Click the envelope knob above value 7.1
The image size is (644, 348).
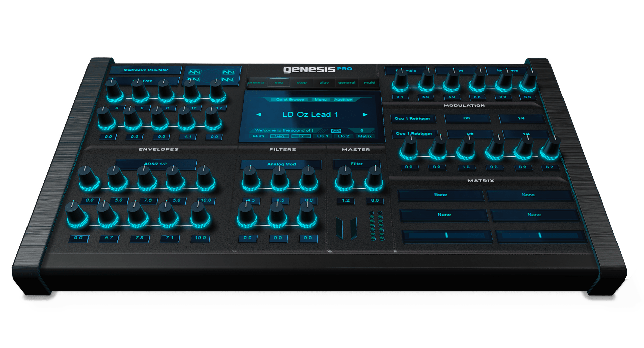168,215
